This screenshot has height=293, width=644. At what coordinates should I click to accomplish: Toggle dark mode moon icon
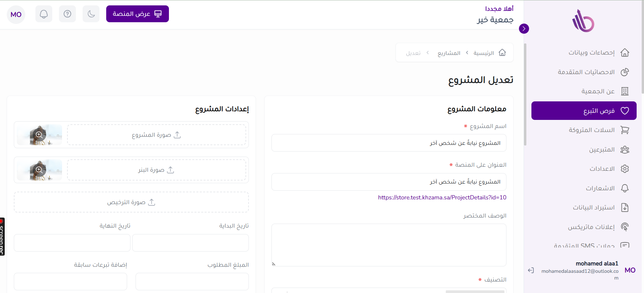point(91,14)
